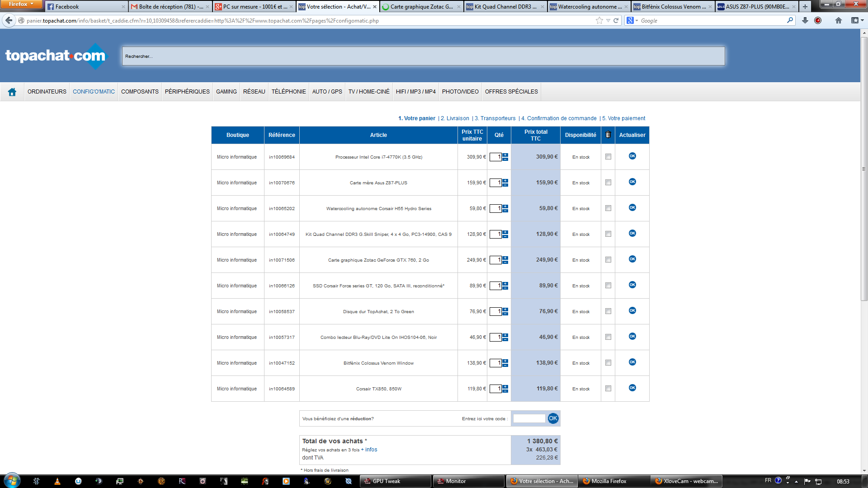Check delete box for Asus Z87-PLUS motherboard
The height and width of the screenshot is (488, 868).
(x=608, y=183)
